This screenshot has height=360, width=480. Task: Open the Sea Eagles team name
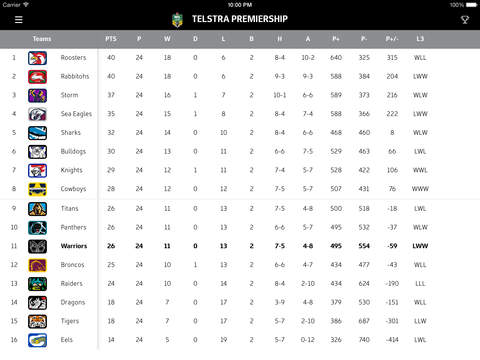click(76, 114)
